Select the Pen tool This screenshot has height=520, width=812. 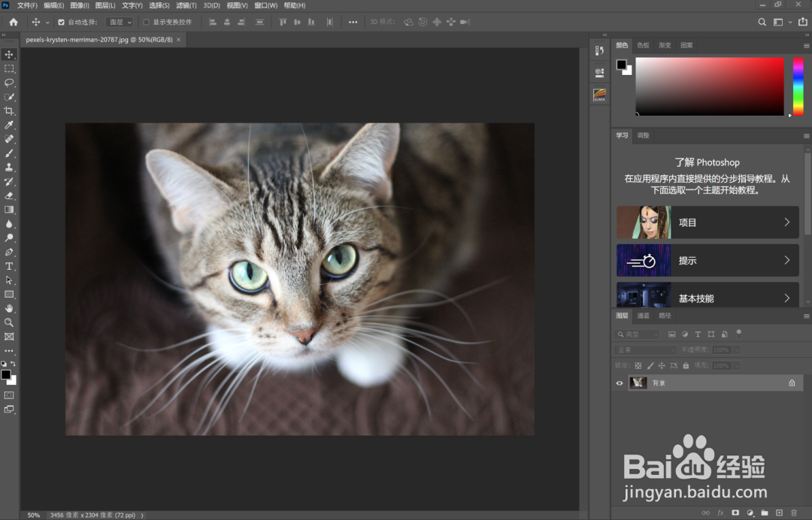point(9,252)
